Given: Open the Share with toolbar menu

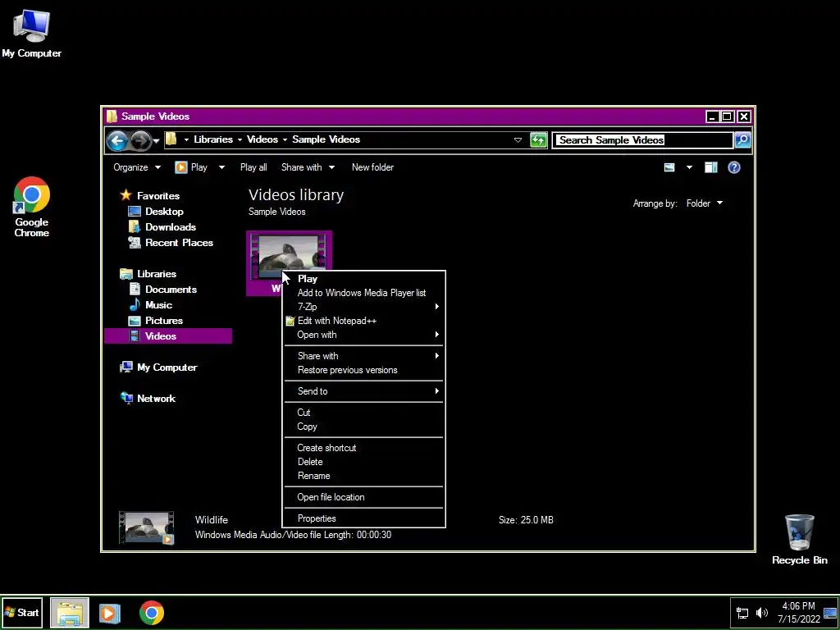Looking at the screenshot, I should [x=308, y=167].
